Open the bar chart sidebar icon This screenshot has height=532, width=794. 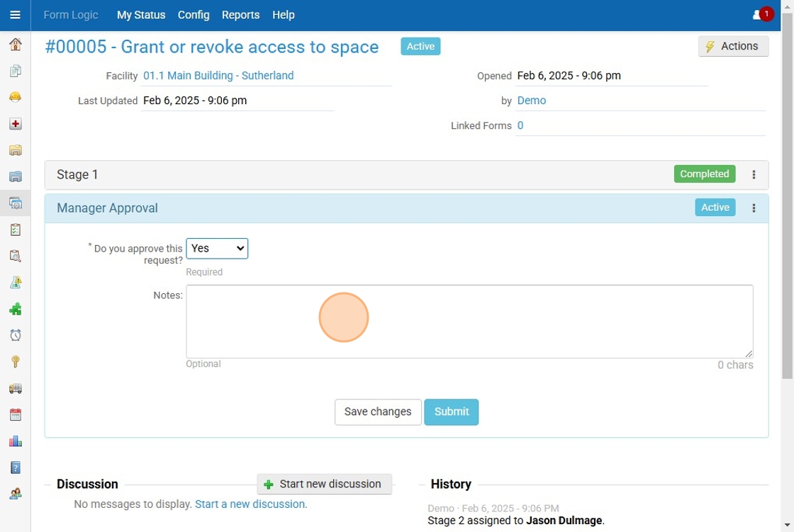click(x=15, y=441)
